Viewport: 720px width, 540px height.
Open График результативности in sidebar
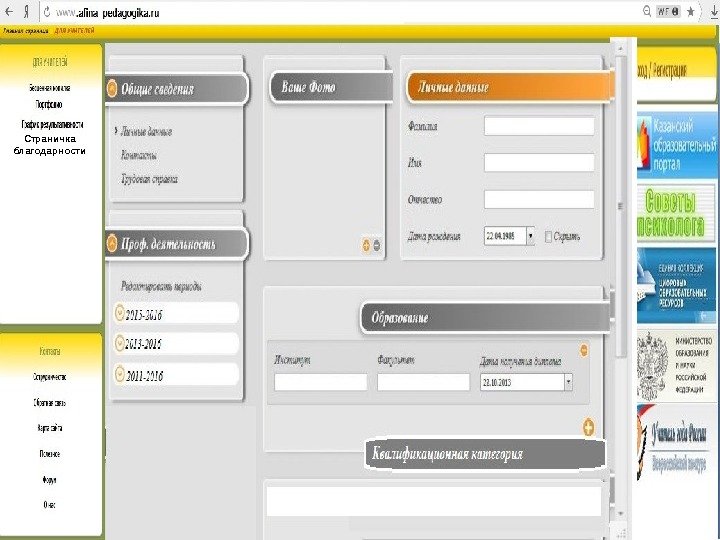(52, 124)
